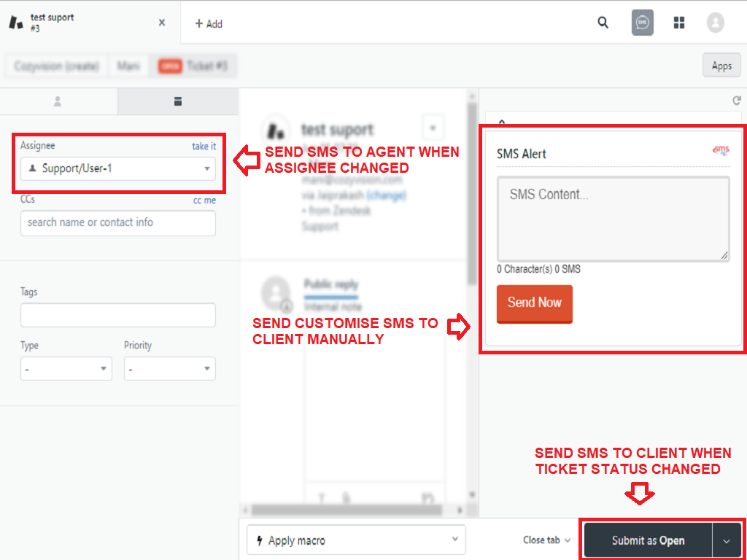Open the Zendesk products grid icon
This screenshot has height=560, width=747.
click(x=678, y=23)
